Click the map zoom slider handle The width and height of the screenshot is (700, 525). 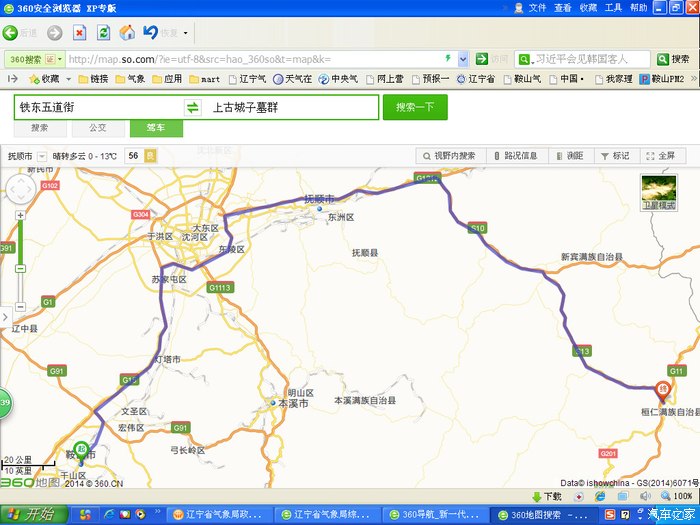[x=20, y=268]
